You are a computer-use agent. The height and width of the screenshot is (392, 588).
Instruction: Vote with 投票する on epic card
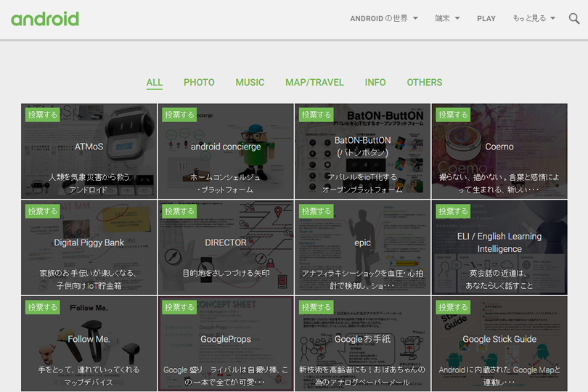click(316, 211)
